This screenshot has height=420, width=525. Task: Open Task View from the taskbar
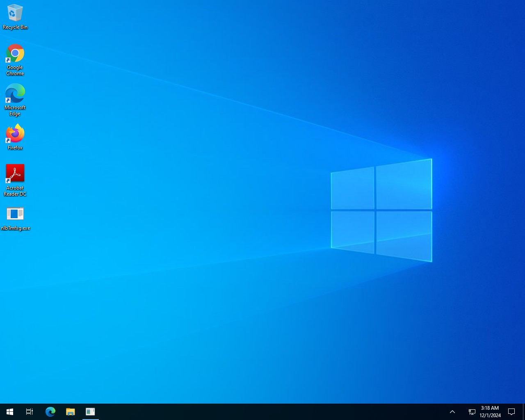point(30,412)
